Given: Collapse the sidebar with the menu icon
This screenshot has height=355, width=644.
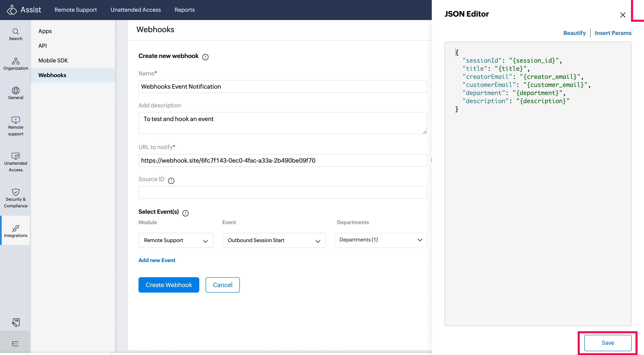Looking at the screenshot, I should tap(15, 344).
